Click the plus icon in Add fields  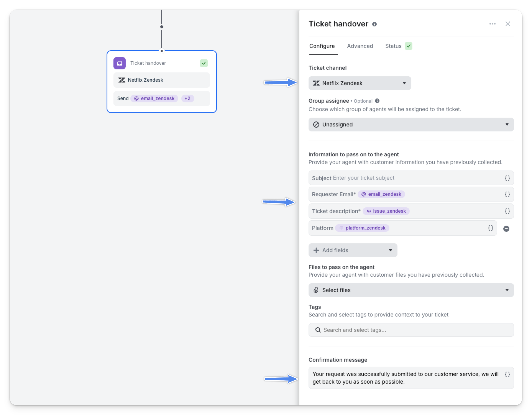tap(316, 250)
